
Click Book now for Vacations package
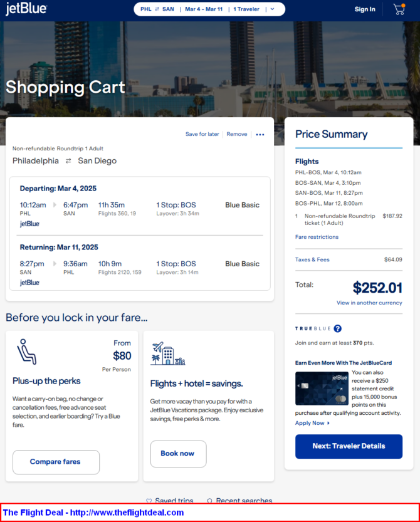tap(178, 454)
